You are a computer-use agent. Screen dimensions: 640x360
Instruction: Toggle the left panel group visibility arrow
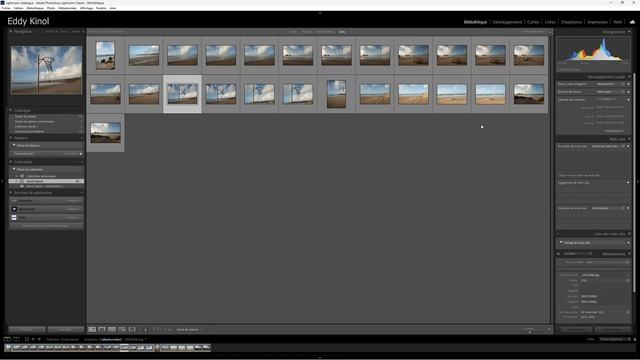(2, 181)
